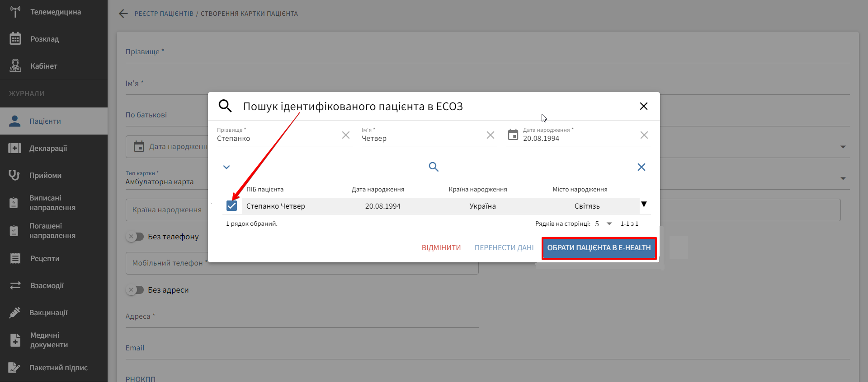Clear the Прізвище search field
Image resolution: width=868 pixels, height=382 pixels.
click(346, 135)
